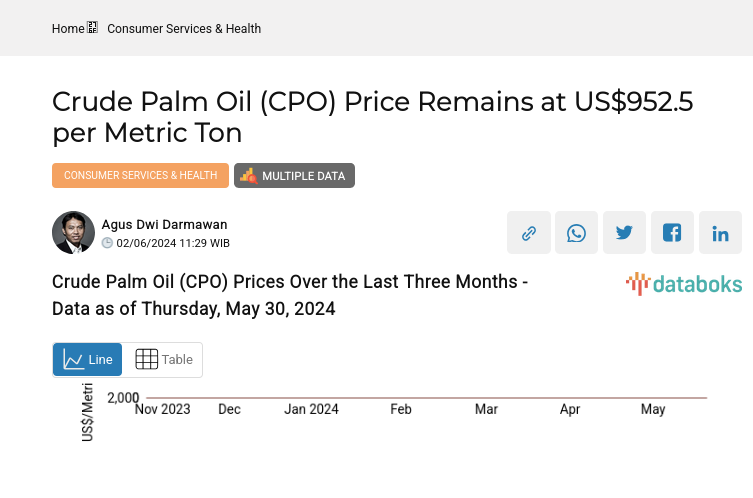Click the Multiple Data chart icon
This screenshot has height=498, width=753.
[x=248, y=175]
